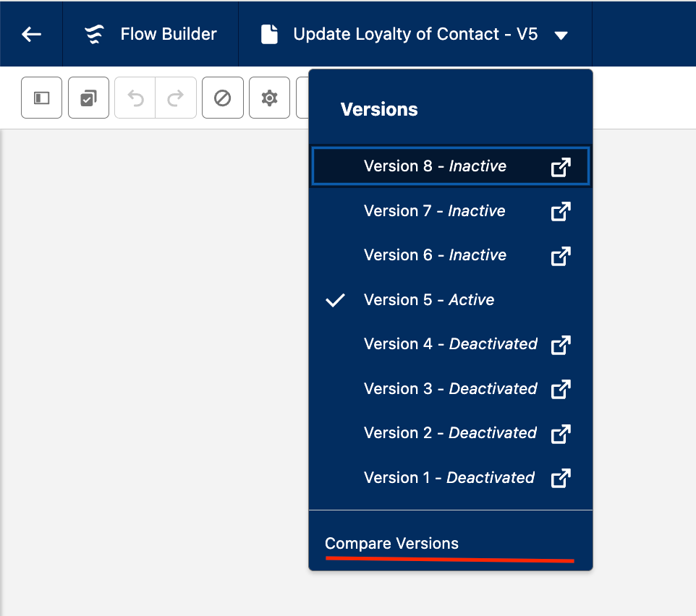This screenshot has height=616, width=696.
Task: Click the undo arrow button
Action: point(135,98)
